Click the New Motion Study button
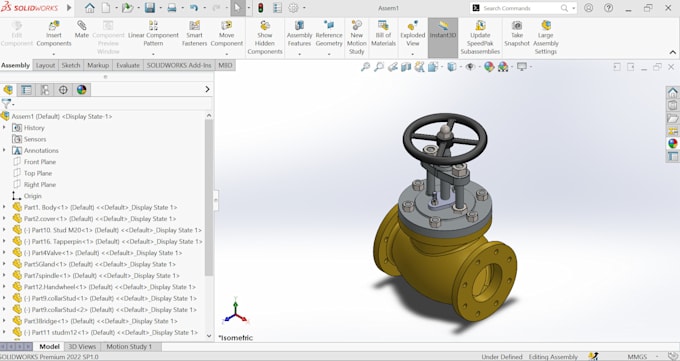Viewport: 680px width, 361px height. tap(356, 38)
